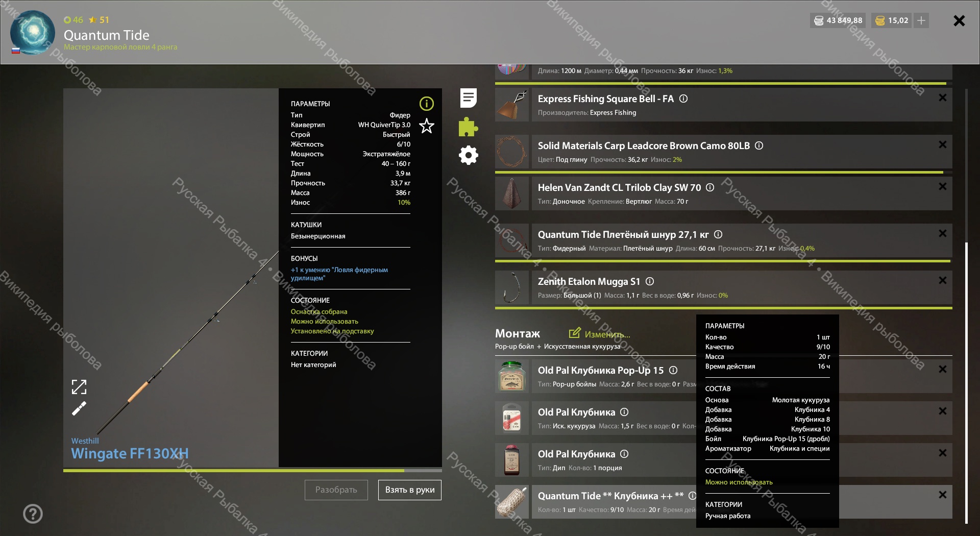
Task: Select Old Pal dip bottle thumbnail
Action: (511, 460)
